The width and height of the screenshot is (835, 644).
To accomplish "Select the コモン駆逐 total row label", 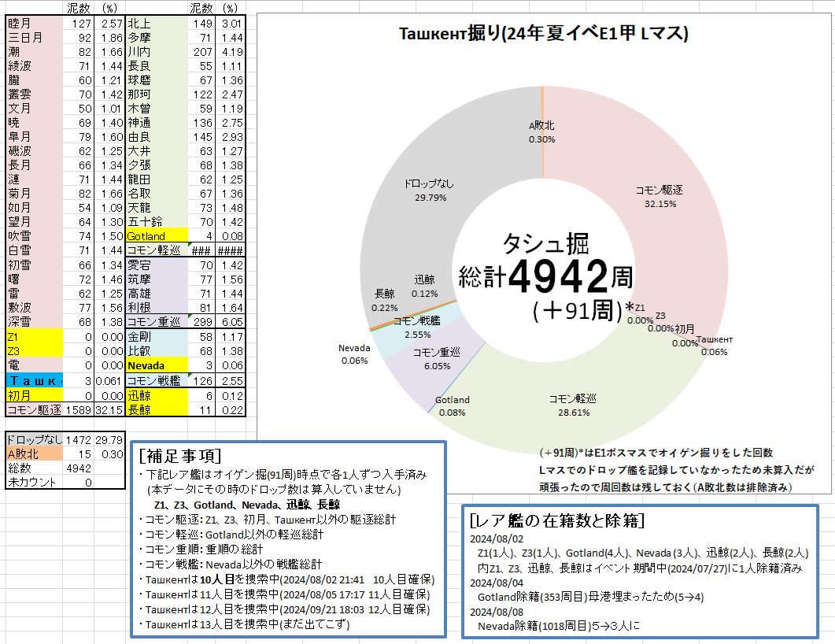I will [x=34, y=409].
